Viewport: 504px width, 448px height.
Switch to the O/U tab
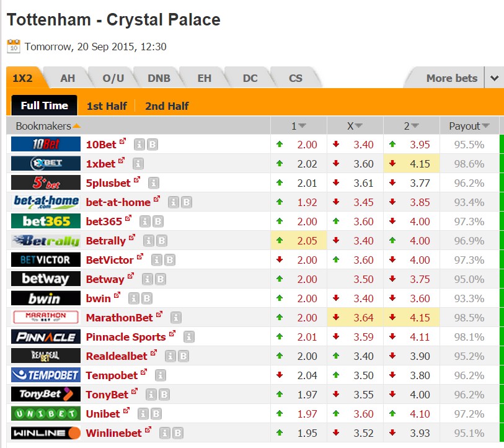tap(113, 78)
